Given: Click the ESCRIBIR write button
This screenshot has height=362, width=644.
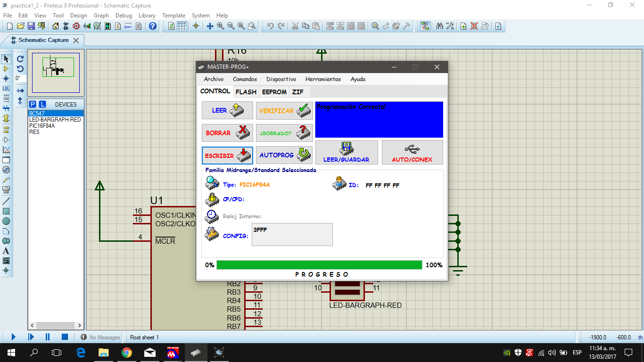Looking at the screenshot, I should pyautogui.click(x=227, y=156).
